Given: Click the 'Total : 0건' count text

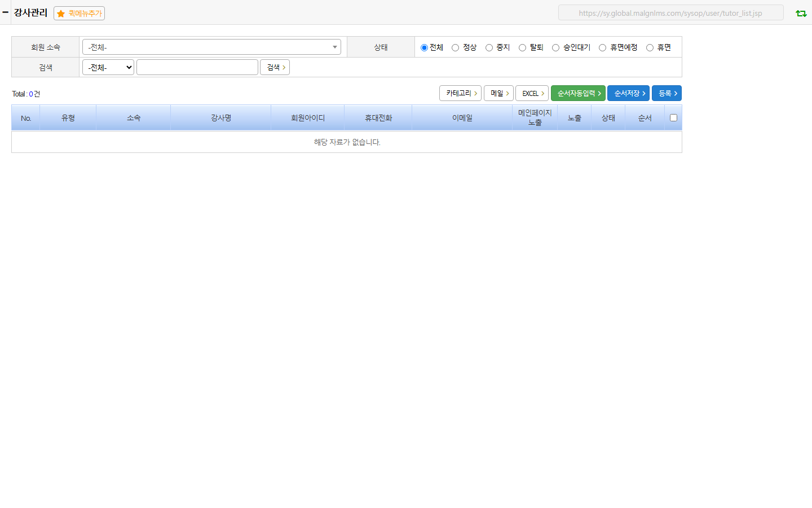Looking at the screenshot, I should [x=26, y=94].
